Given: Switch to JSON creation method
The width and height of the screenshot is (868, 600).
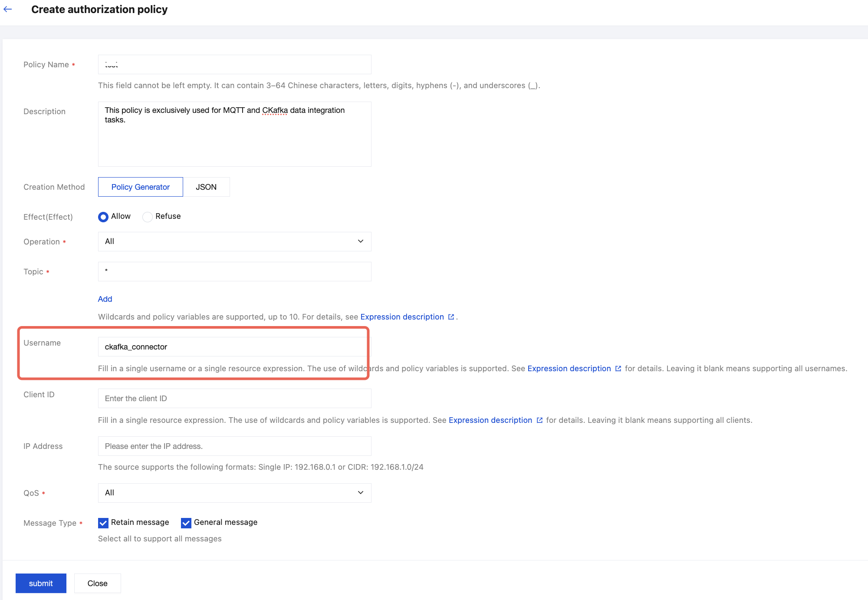Looking at the screenshot, I should pyautogui.click(x=206, y=187).
